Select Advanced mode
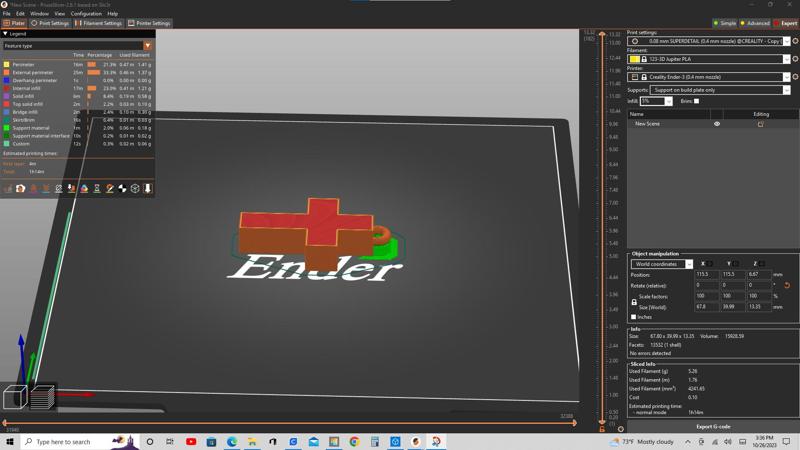Viewport: 800px width, 450px height. 755,23
